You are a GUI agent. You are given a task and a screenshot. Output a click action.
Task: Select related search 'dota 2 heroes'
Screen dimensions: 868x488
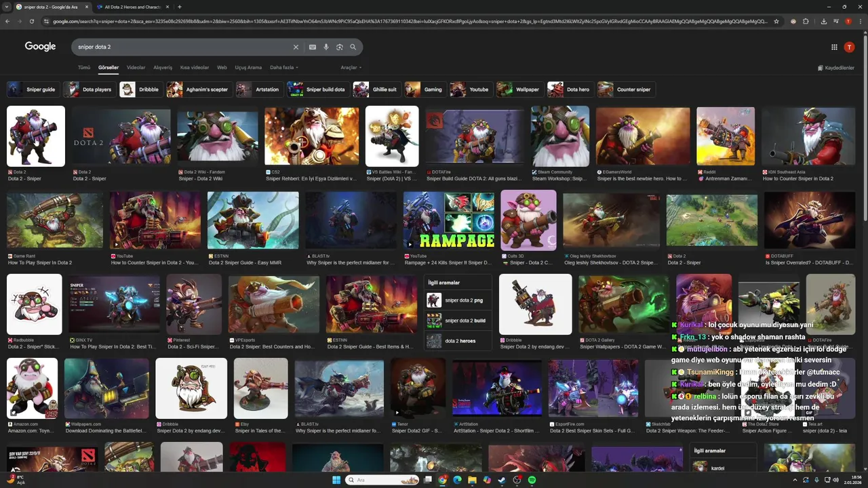click(x=458, y=341)
